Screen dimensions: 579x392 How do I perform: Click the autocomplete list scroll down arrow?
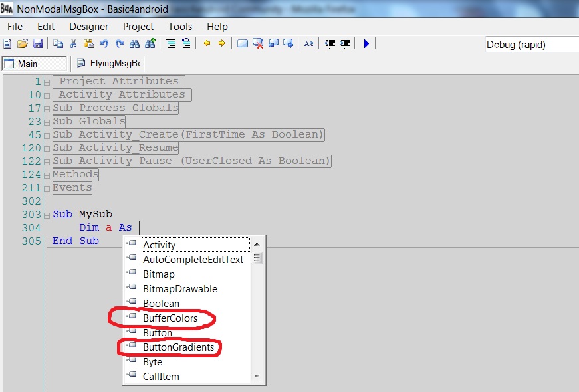257,376
